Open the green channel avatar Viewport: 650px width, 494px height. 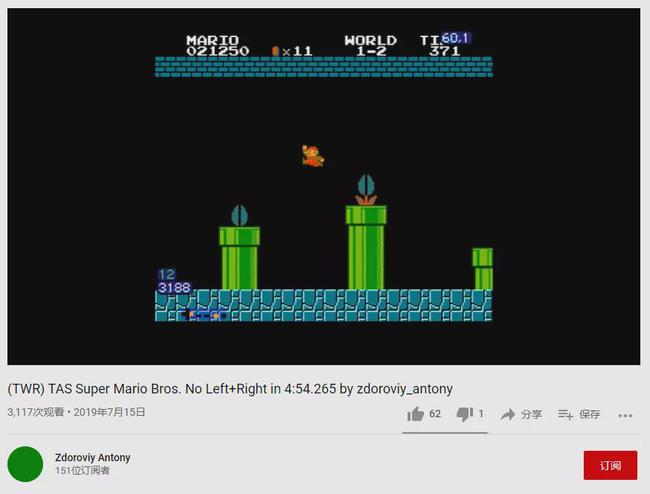coord(25,464)
